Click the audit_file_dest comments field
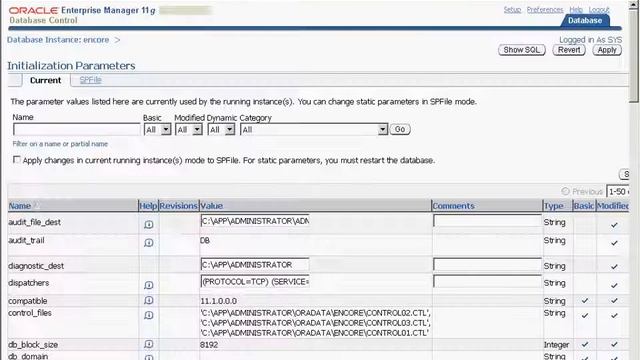The height and width of the screenshot is (360, 640). tap(487, 221)
